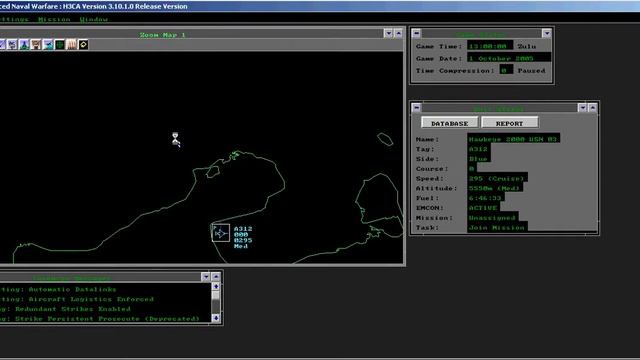Click the Task value 'Join Mission'
Image resolution: width=640 pixels, height=360 pixels.
pyautogui.click(x=497, y=227)
